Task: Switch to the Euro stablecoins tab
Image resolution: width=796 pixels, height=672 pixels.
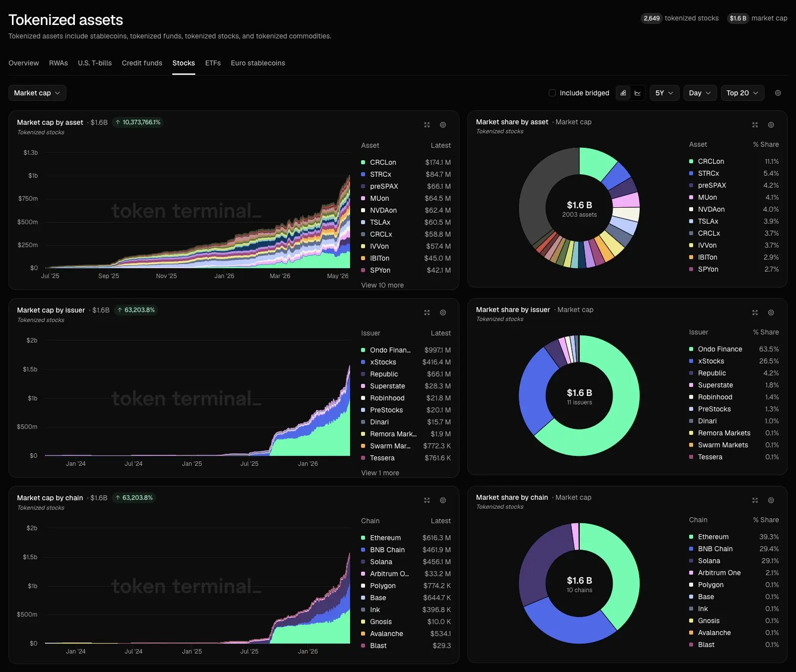Action: [258, 63]
